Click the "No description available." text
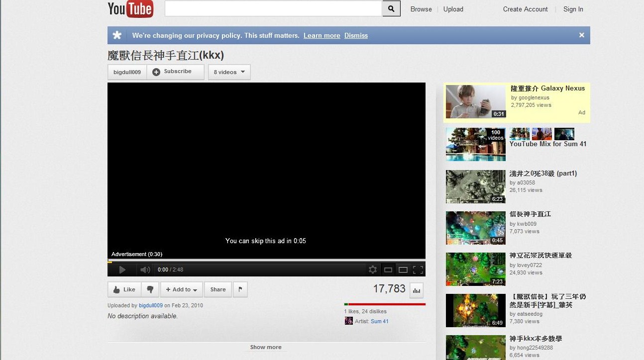This screenshot has width=644, height=360. coord(142,316)
